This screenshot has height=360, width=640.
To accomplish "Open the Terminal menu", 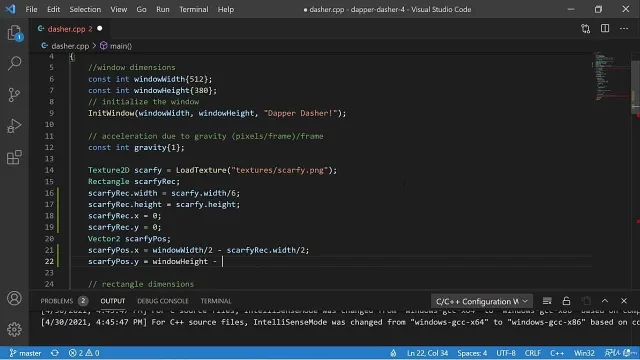I will (x=193, y=9).
